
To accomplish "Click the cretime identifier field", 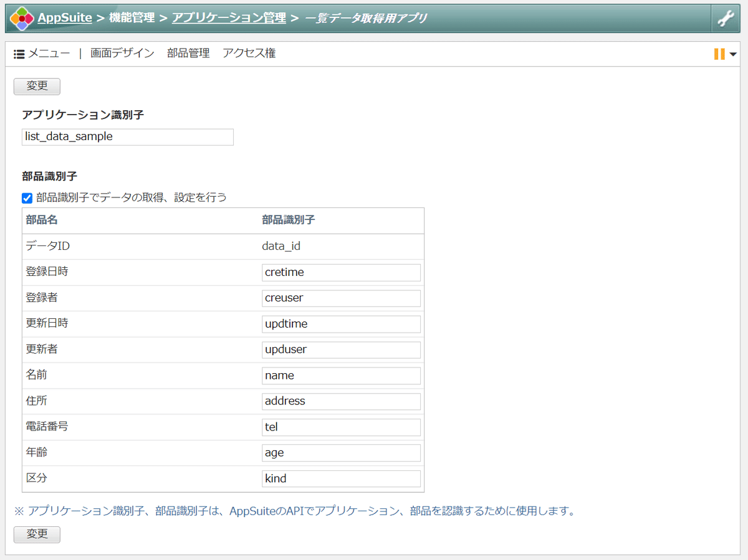I will [x=341, y=272].
